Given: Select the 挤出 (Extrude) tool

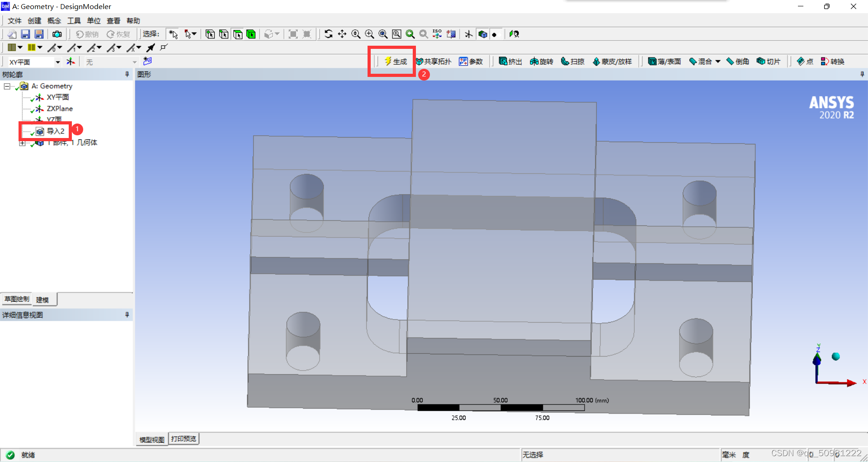Looking at the screenshot, I should click(510, 62).
